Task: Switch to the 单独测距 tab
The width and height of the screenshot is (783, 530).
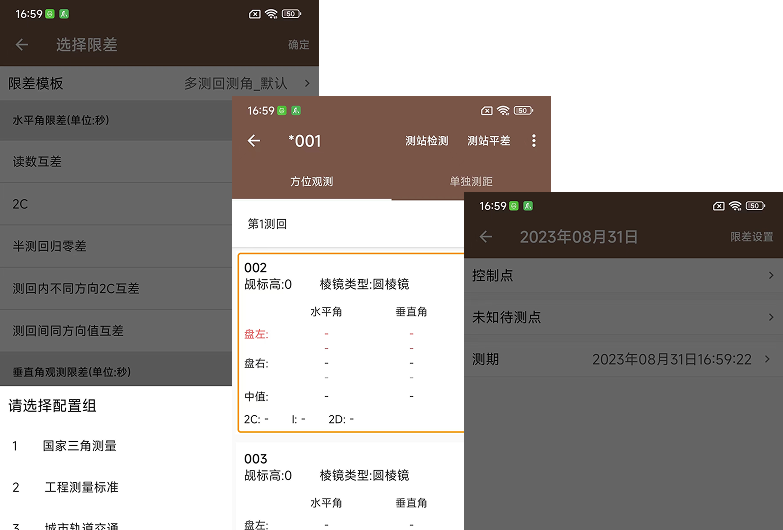Action: pyautogui.click(x=471, y=181)
